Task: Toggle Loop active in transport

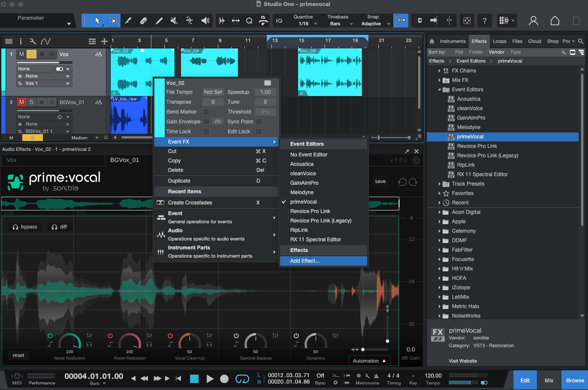Action: [242, 378]
